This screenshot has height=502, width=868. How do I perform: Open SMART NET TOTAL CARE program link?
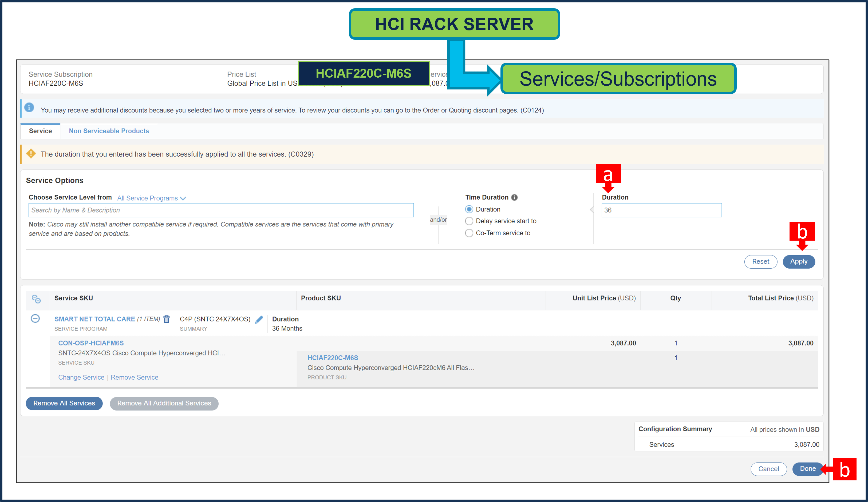95,319
